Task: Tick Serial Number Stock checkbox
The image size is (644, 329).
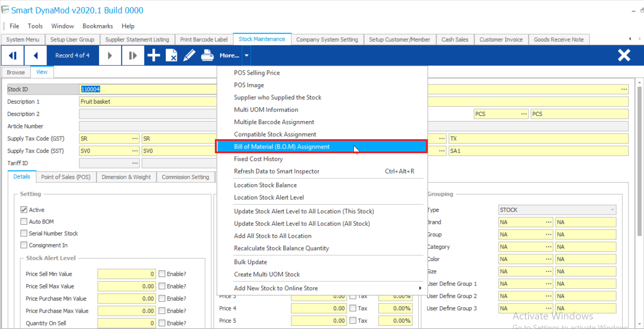Action: click(24, 233)
